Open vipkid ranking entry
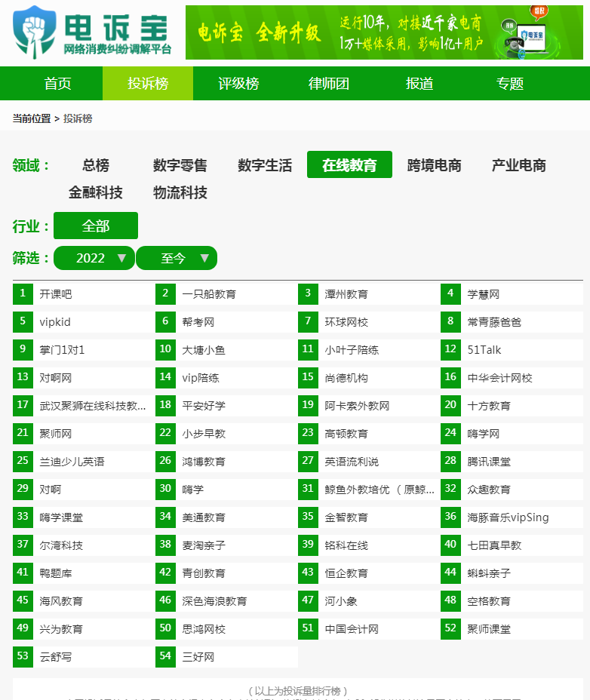This screenshot has height=700, width=590. [x=84, y=322]
